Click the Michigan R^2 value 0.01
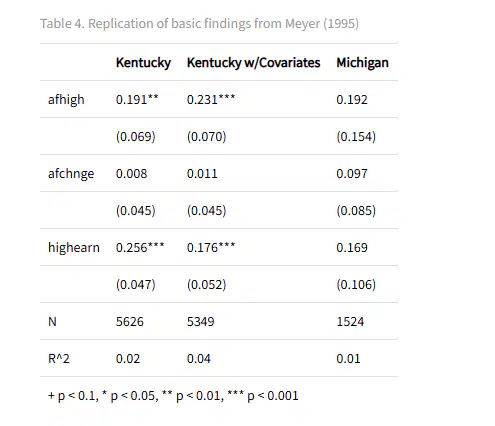 (348, 359)
